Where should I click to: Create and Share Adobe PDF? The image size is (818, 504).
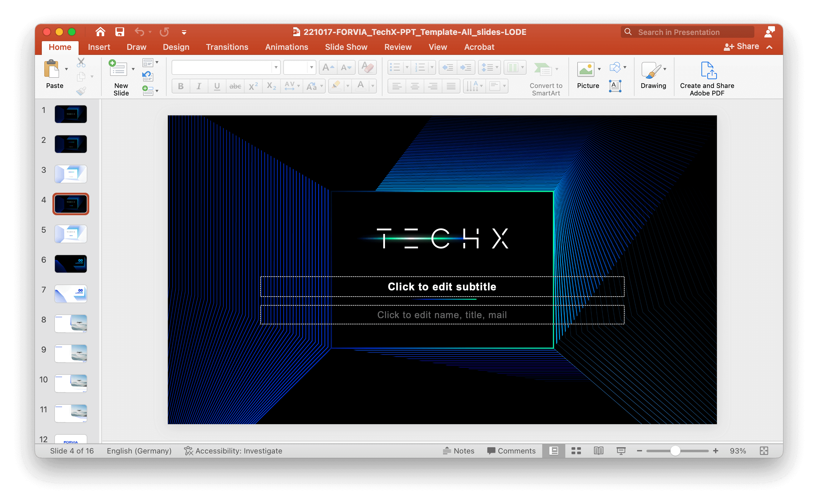(707, 79)
